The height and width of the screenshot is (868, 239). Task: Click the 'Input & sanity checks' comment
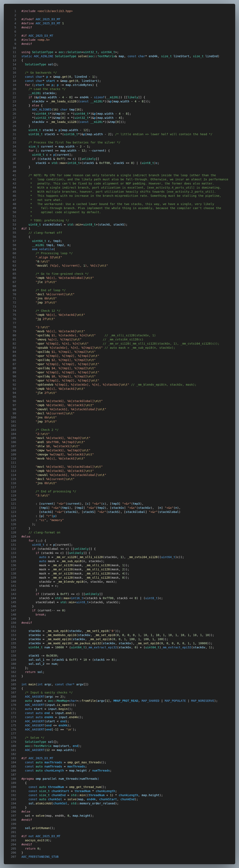49,693
